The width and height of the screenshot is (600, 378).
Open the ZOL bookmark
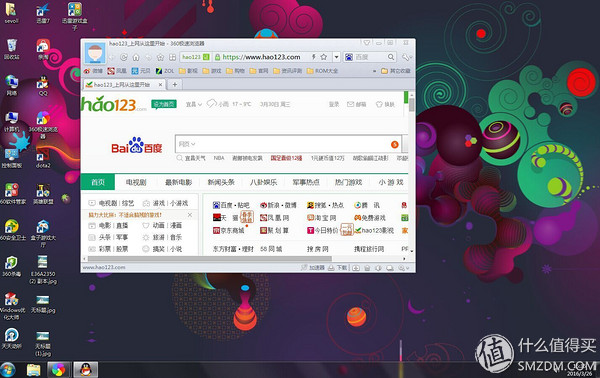point(165,71)
